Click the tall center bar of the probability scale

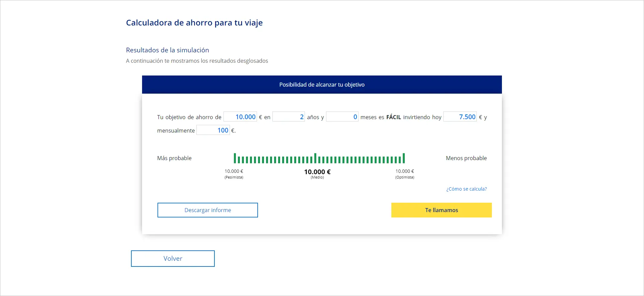tap(315, 158)
